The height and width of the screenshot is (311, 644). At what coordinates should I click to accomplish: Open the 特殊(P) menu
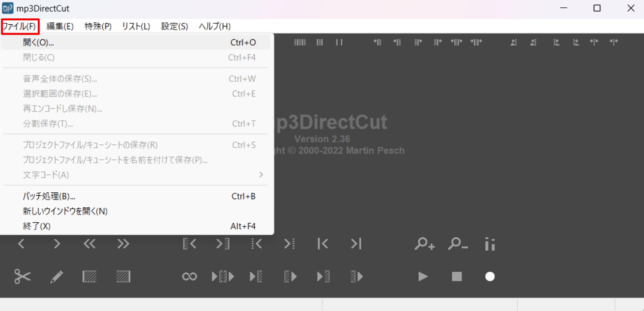click(98, 27)
